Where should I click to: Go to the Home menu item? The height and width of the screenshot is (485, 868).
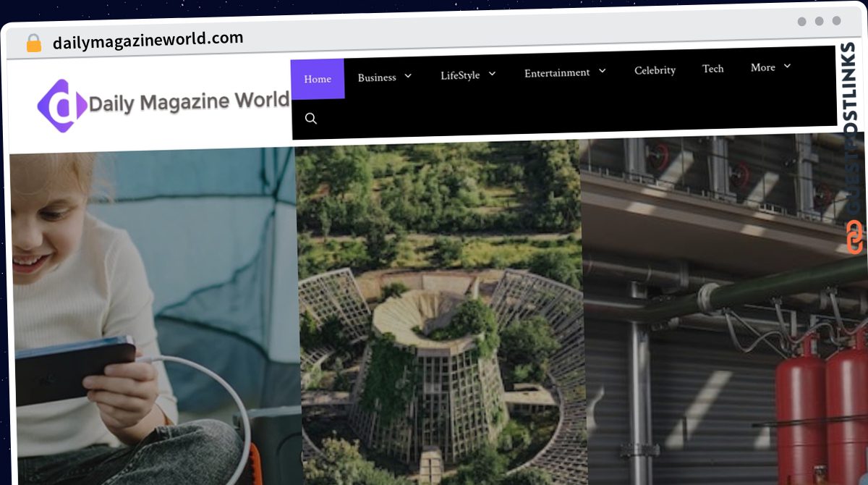click(x=318, y=79)
